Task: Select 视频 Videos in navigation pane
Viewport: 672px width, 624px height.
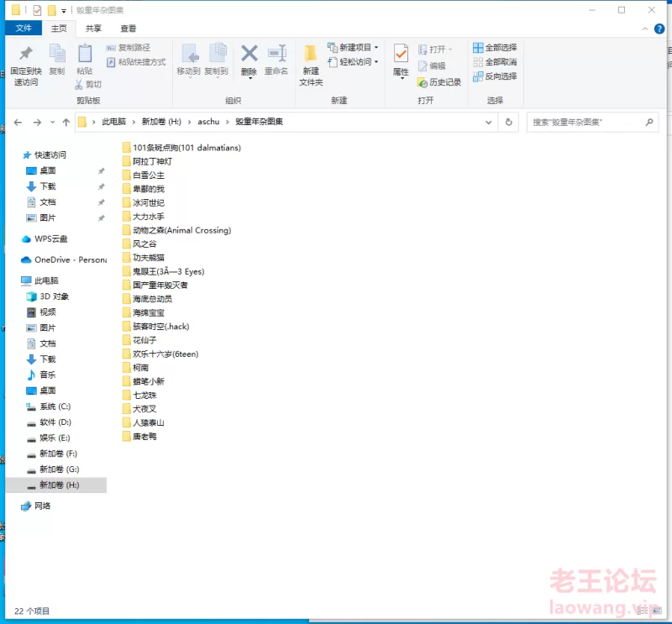Action: click(41, 312)
